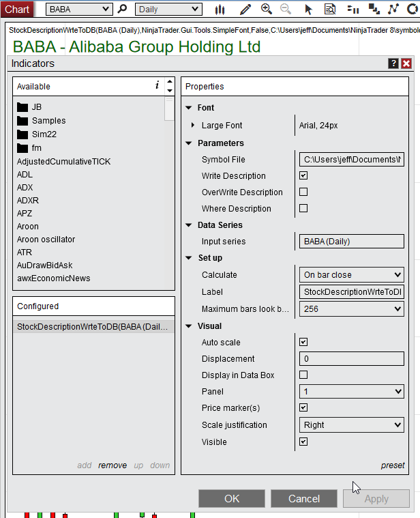Image resolution: width=420 pixels, height=518 pixels.
Task: Collapse the Parameters section
Action: pyautogui.click(x=189, y=143)
